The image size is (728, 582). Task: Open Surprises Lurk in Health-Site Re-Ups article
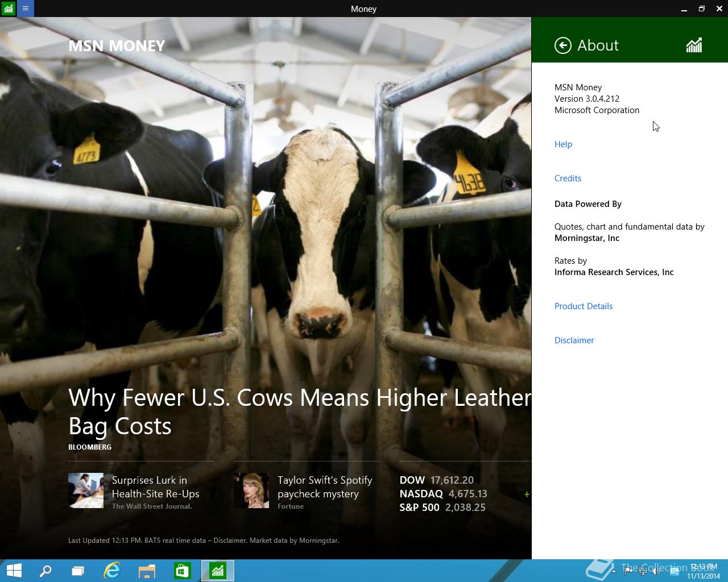click(x=155, y=487)
